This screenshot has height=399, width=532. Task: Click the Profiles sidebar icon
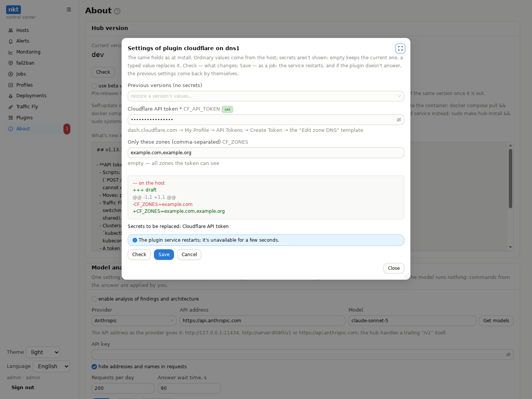pyautogui.click(x=11, y=85)
